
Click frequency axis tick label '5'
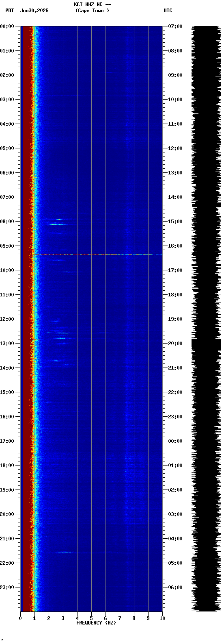tap(91, 618)
